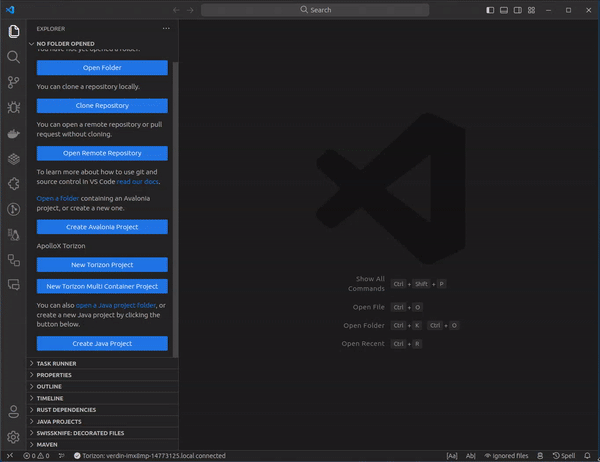Viewport: 600px width, 462px height.
Task: Click the Open Folder button
Action: [x=102, y=68]
